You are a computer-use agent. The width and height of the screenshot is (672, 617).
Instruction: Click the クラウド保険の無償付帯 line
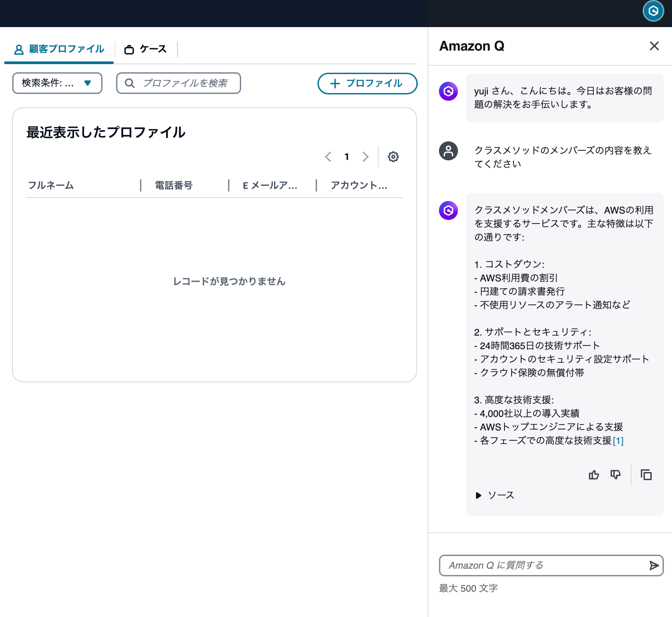pos(529,373)
